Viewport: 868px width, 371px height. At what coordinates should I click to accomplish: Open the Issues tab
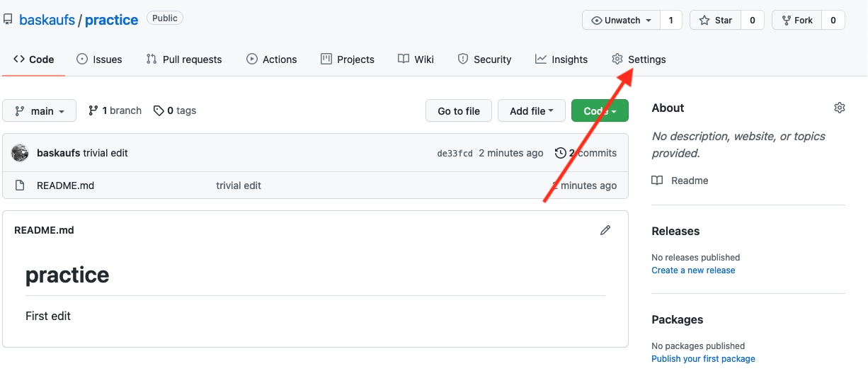[x=99, y=59]
